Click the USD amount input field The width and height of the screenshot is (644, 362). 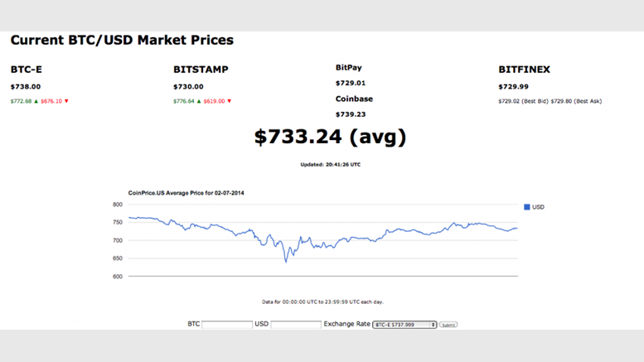(296, 325)
